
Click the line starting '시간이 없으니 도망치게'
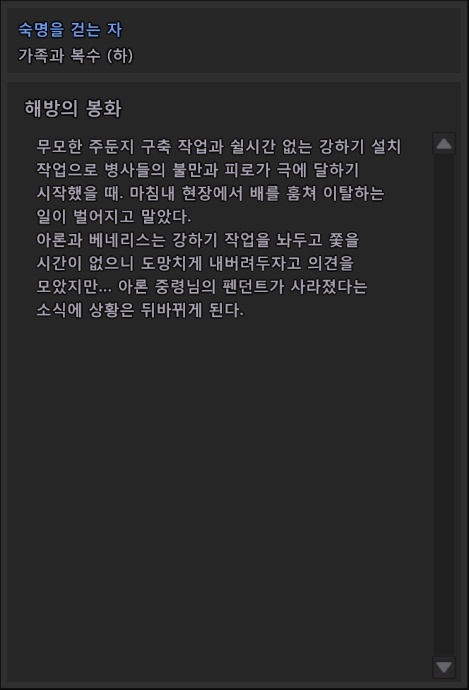(195, 263)
